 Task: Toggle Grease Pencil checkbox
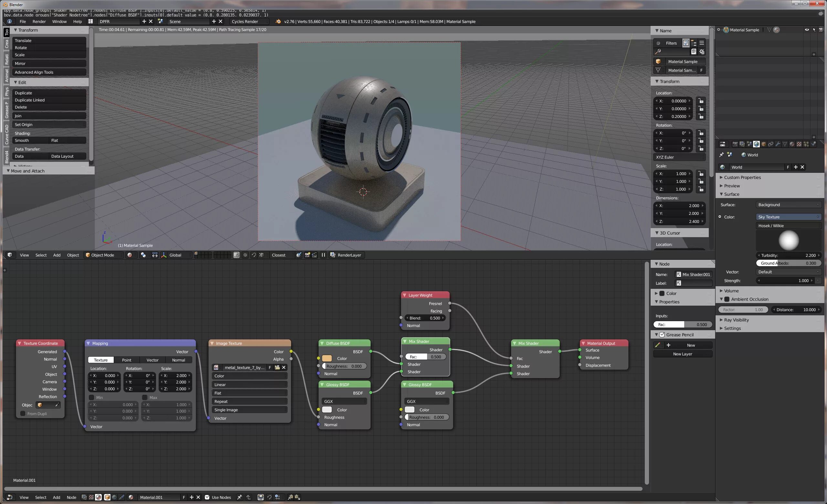pyautogui.click(x=662, y=335)
